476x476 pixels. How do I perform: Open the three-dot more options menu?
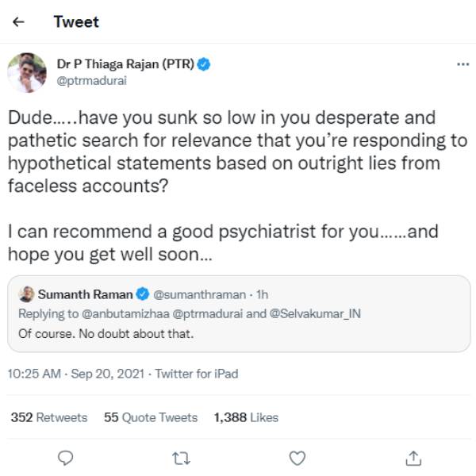pos(463,64)
